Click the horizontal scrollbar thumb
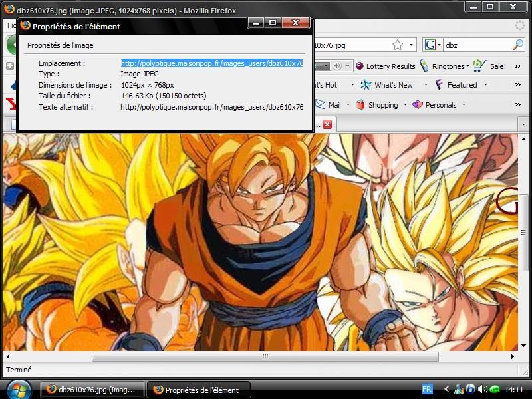Screen dimensions: 532x399 [265, 356]
